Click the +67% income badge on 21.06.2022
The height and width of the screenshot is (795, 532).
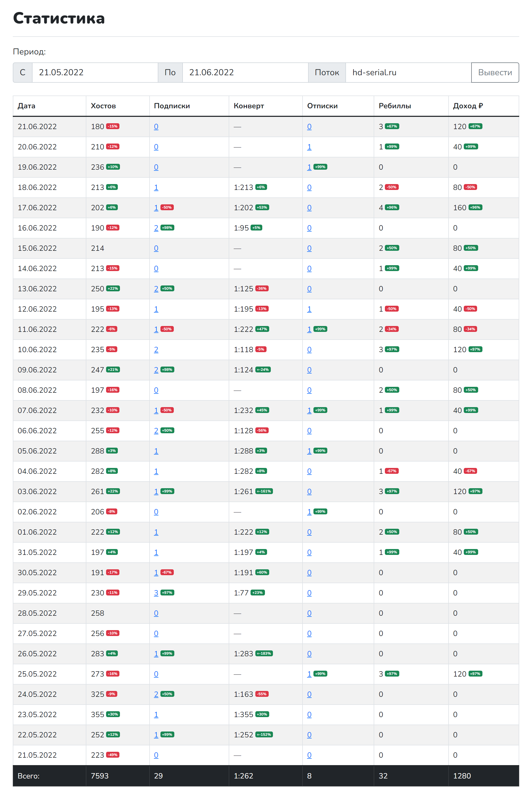pyautogui.click(x=475, y=126)
